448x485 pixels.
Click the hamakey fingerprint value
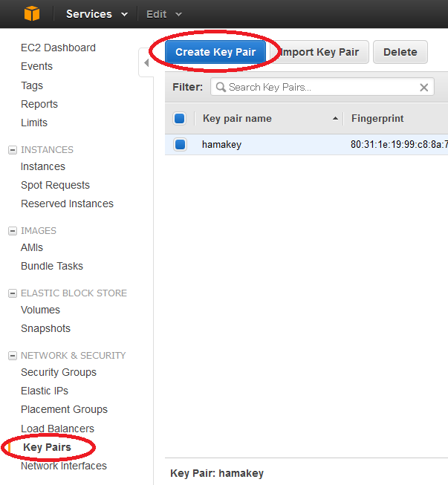399,144
